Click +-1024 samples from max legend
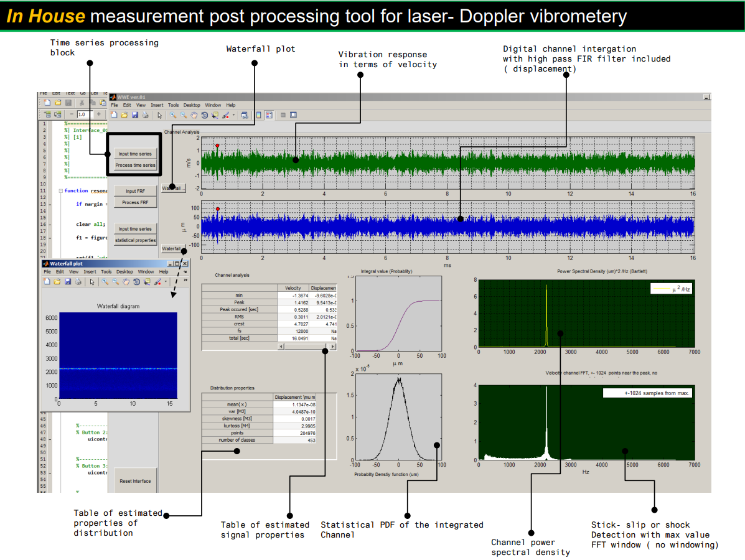This screenshot has width=745, height=560. coord(648,393)
